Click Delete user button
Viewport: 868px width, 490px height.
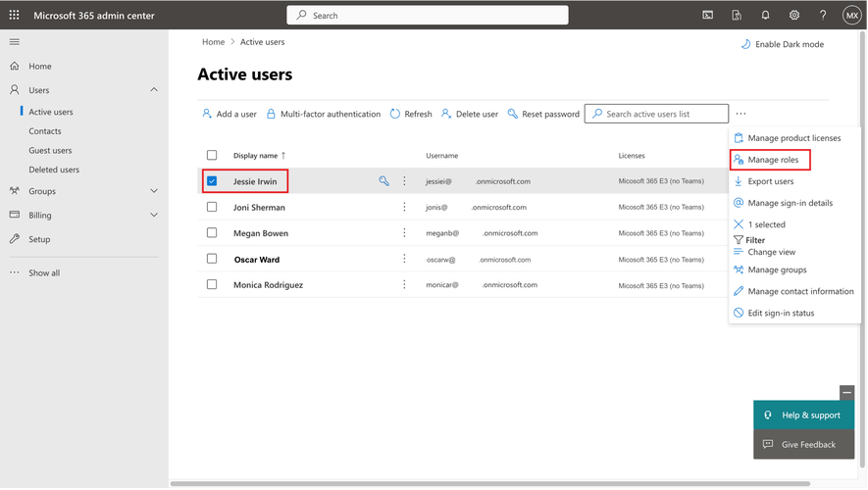(x=470, y=114)
